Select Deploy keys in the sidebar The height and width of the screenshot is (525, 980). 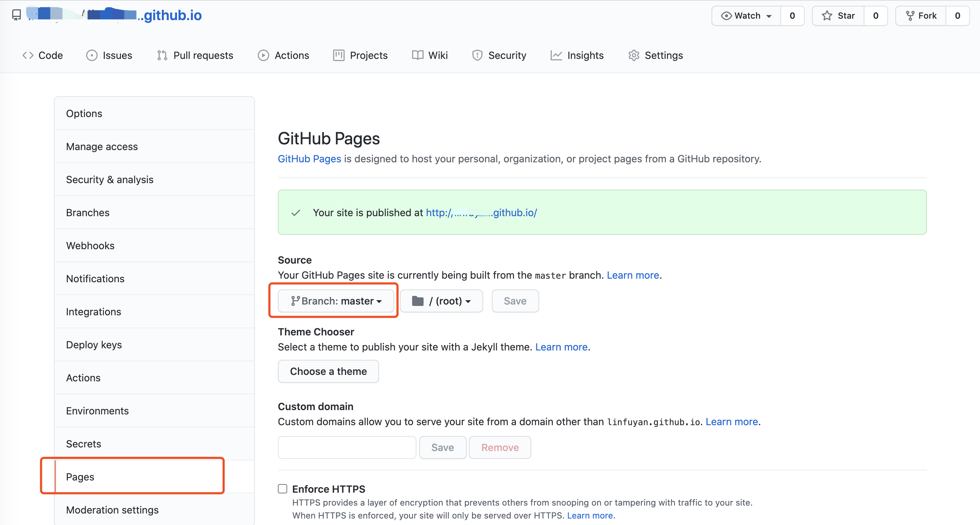(x=94, y=345)
